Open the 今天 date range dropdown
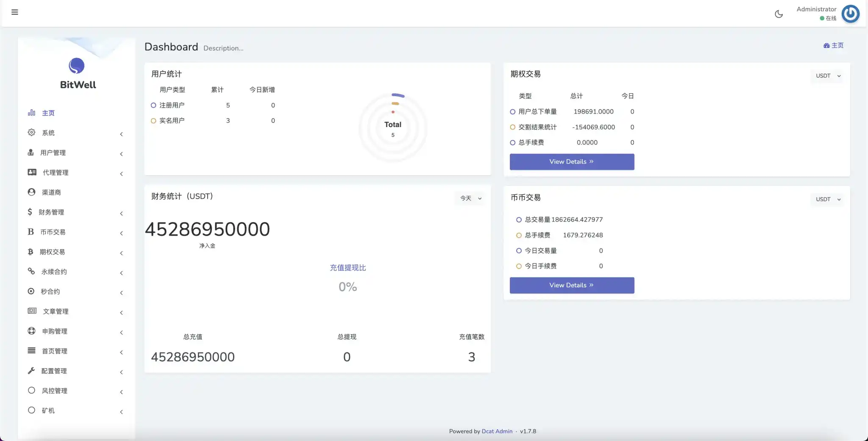Screen dimensions: 868x441 pyautogui.click(x=470, y=198)
